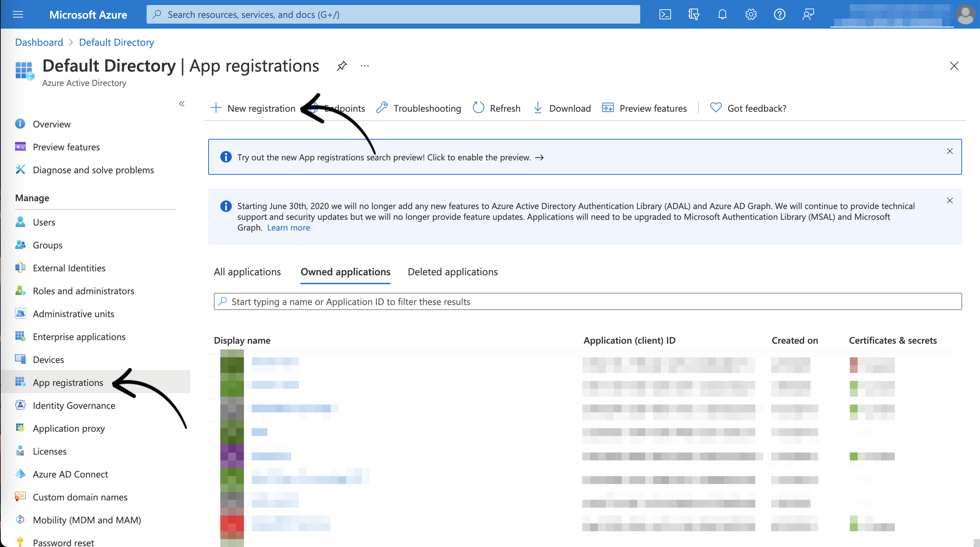The height and width of the screenshot is (547, 980).
Task: Click the Created on column header
Action: coord(795,340)
